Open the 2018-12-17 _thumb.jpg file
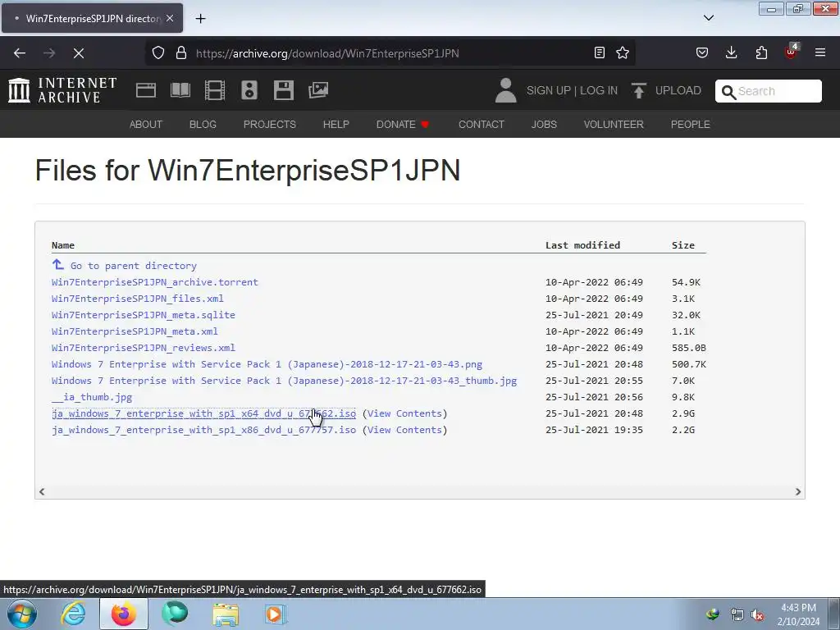This screenshot has width=840, height=630. (284, 381)
